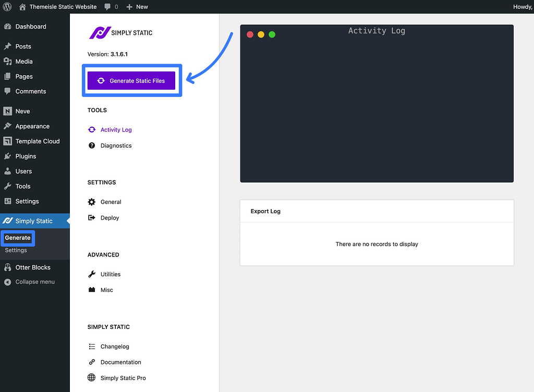Click the Generate Static Files button
Screen dimensions: 534x392
tap(132, 80)
